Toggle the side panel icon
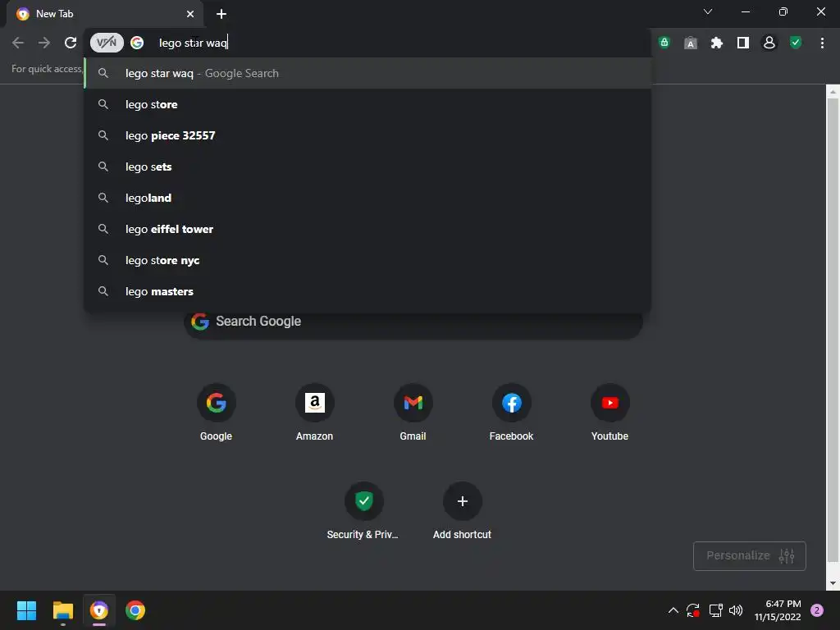The height and width of the screenshot is (630, 840). coord(743,43)
